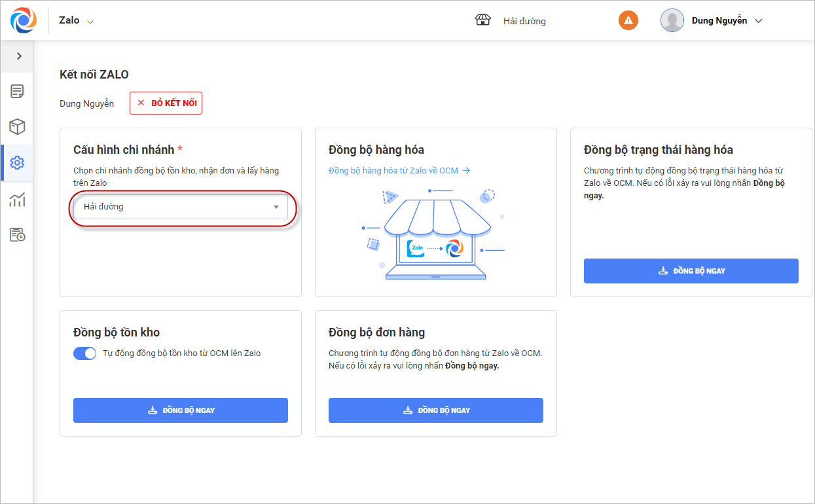Image resolution: width=815 pixels, height=504 pixels.
Task: Click the BỎ KẾT NỐI disconnect button
Action: coord(166,103)
